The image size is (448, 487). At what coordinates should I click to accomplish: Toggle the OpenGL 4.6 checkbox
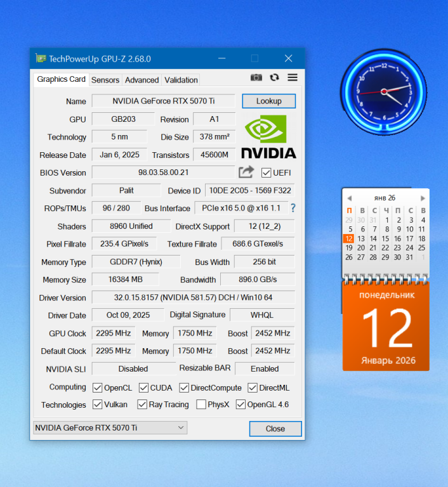pos(240,405)
